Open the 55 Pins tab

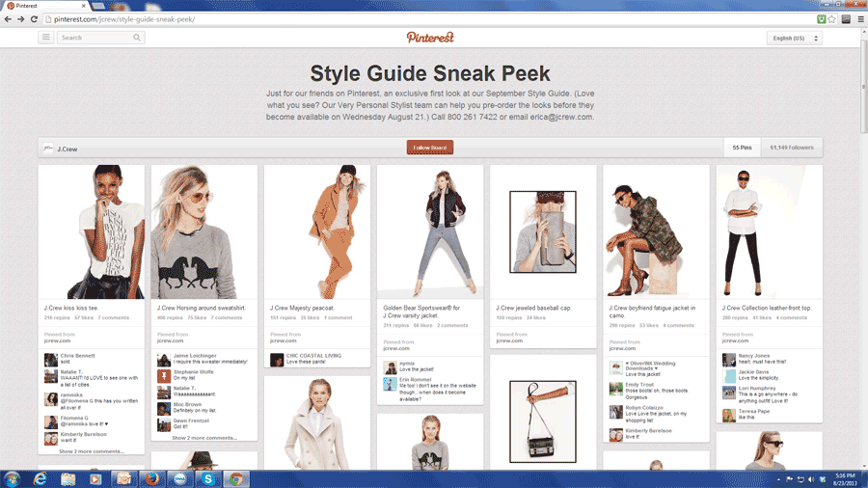pyautogui.click(x=742, y=148)
